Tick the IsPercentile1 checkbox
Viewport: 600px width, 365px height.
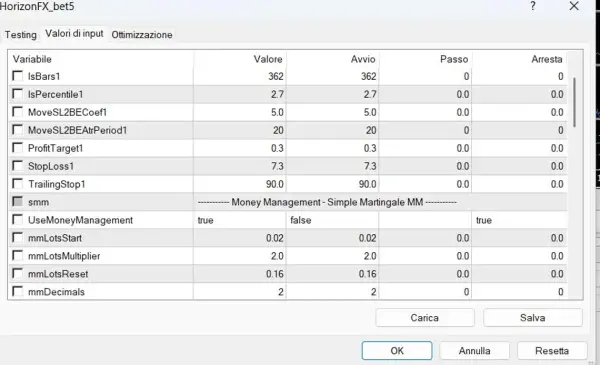pyautogui.click(x=18, y=94)
